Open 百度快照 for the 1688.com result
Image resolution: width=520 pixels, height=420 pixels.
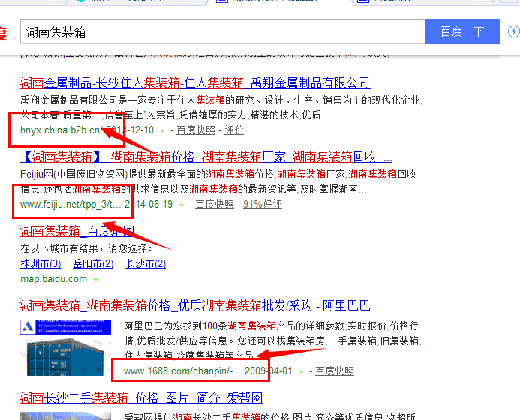click(335, 371)
